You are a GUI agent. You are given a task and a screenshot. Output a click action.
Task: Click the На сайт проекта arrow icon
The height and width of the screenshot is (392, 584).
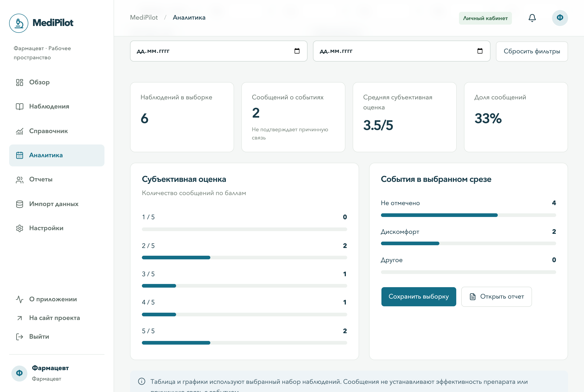click(20, 318)
